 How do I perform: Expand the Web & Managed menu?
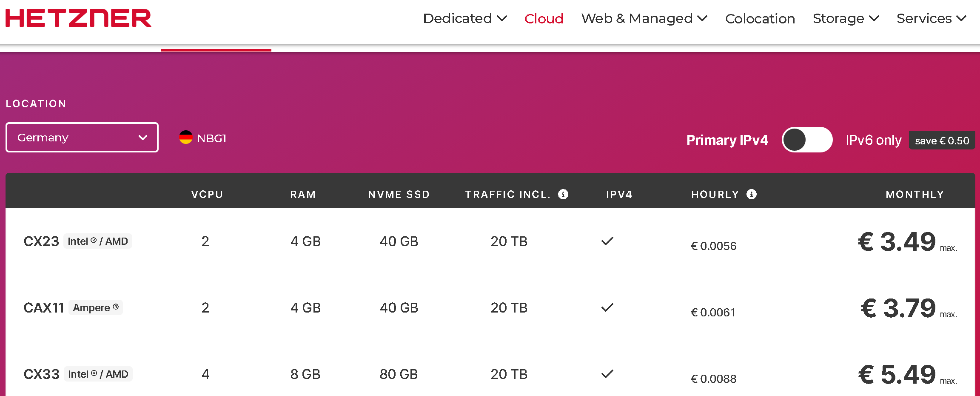coord(644,18)
